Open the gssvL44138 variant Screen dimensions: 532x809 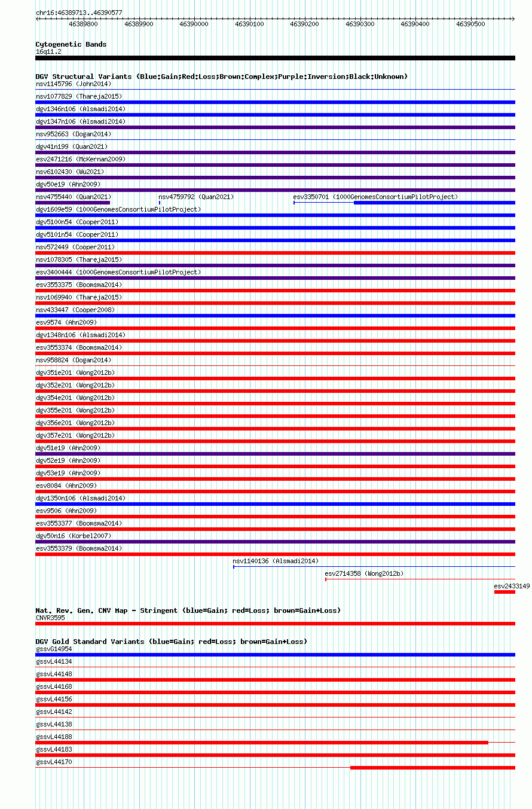(54, 724)
